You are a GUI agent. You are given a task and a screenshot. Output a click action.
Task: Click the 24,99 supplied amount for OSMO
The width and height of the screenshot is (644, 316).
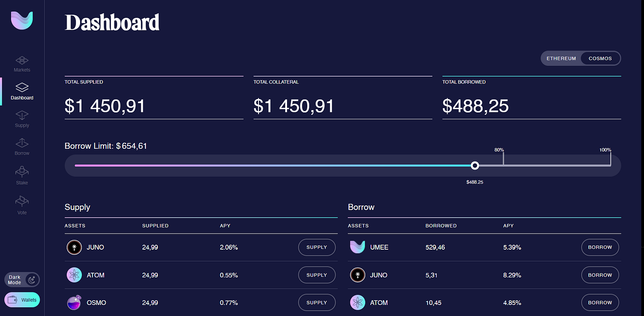(150, 303)
